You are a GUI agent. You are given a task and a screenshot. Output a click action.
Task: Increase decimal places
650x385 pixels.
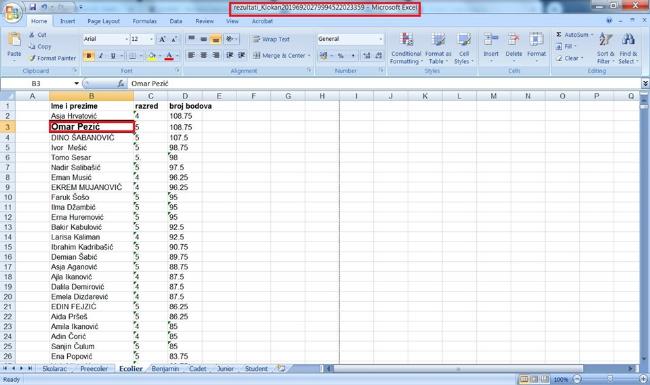pos(366,56)
